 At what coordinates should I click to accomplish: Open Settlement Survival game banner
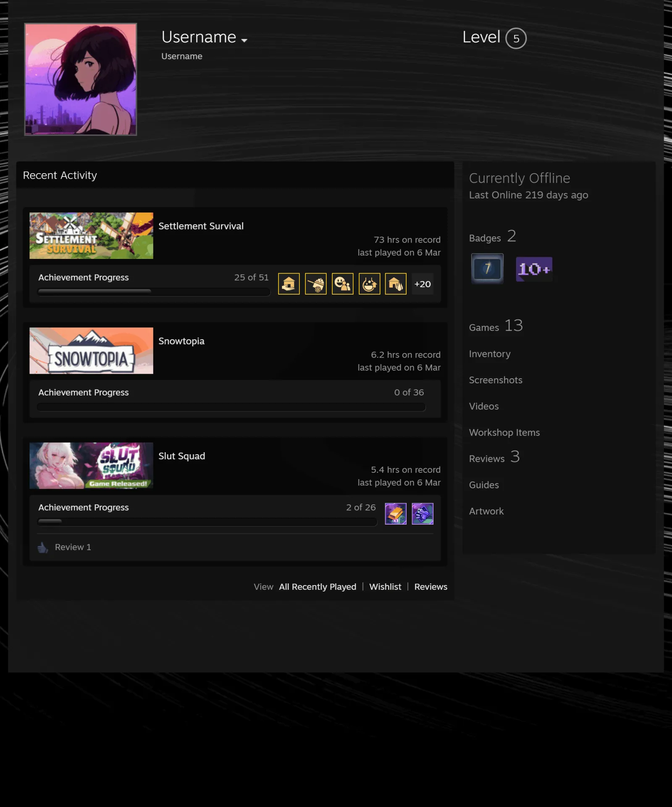[91, 235]
